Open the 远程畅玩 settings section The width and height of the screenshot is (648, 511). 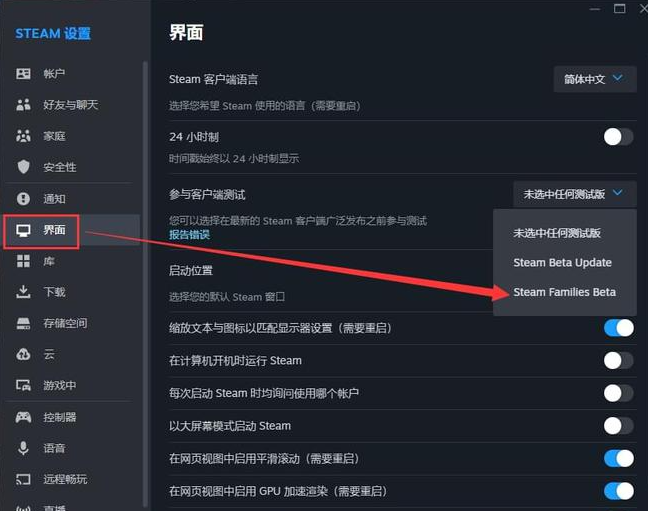tap(72, 480)
